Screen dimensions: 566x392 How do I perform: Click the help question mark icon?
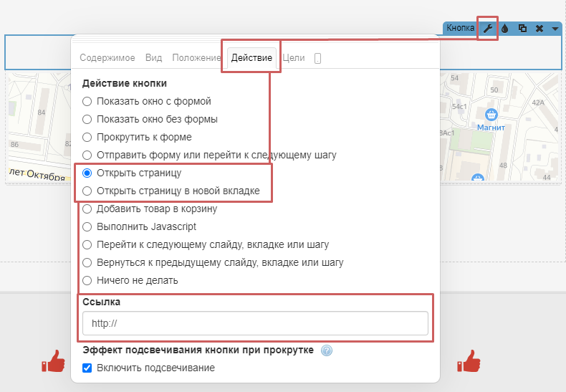coord(327,350)
